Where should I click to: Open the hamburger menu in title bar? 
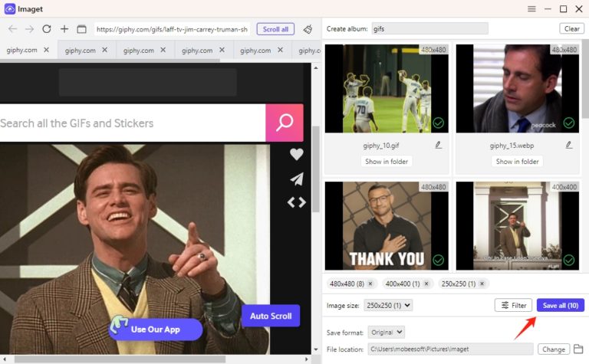pos(531,8)
